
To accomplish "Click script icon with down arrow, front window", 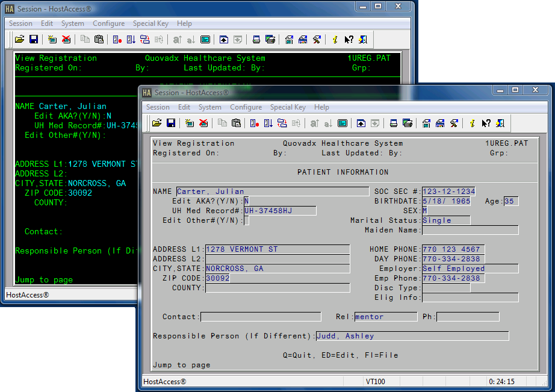I will click(268, 123).
